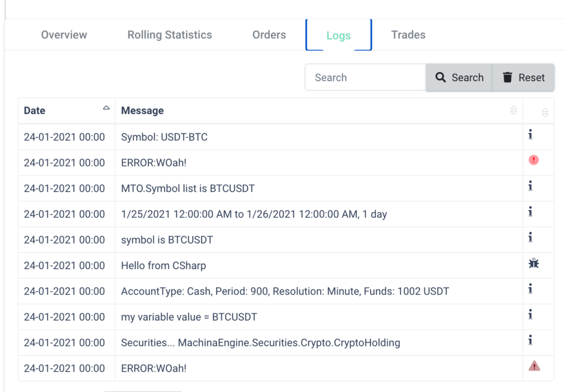
Task: Sort logs by Date column arrow
Action: [x=106, y=109]
